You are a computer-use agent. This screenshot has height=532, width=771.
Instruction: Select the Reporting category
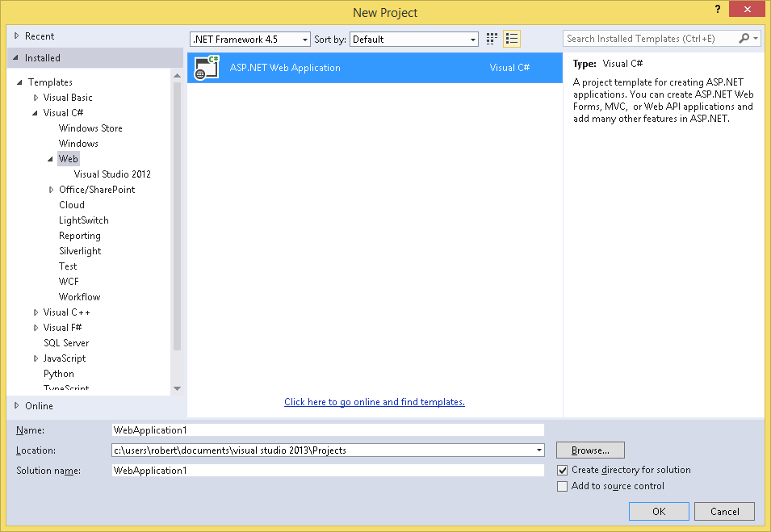click(80, 236)
